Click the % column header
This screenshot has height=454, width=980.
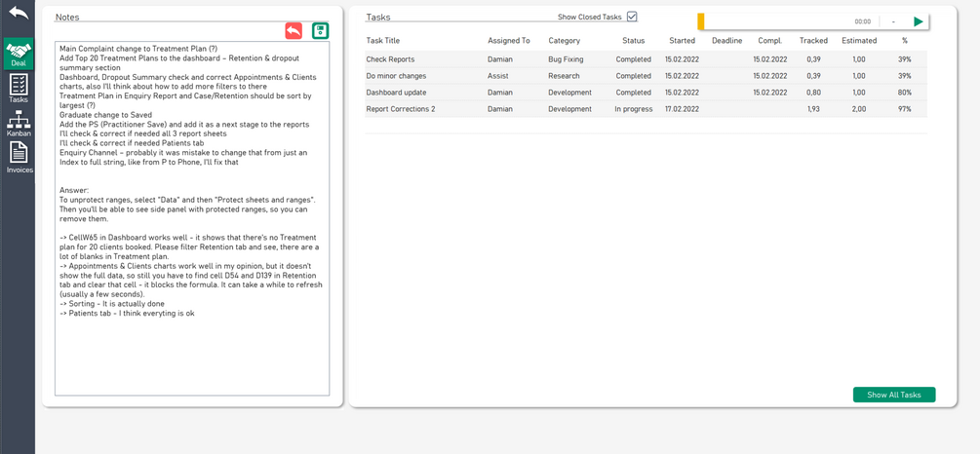point(904,41)
